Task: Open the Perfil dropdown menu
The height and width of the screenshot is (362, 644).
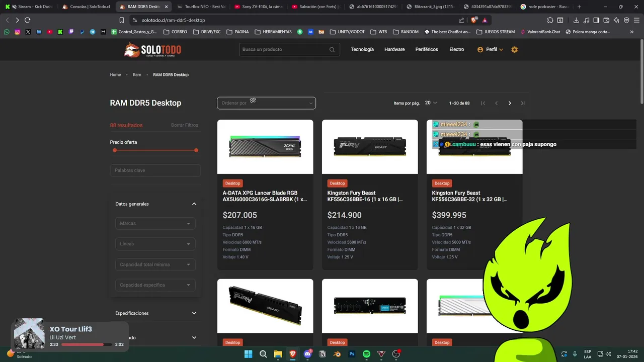Action: coord(490,49)
